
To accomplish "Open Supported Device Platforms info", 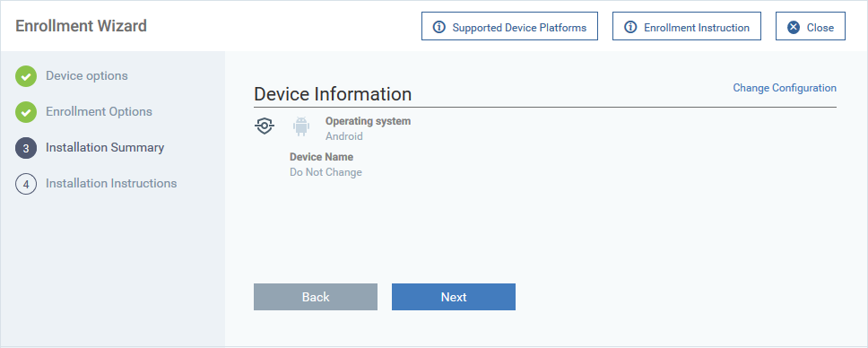I will point(509,27).
